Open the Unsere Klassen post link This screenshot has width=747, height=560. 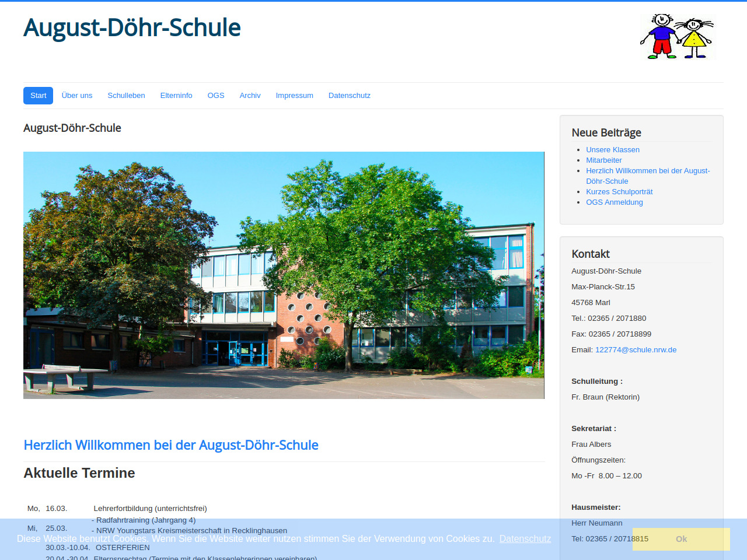pyautogui.click(x=612, y=150)
